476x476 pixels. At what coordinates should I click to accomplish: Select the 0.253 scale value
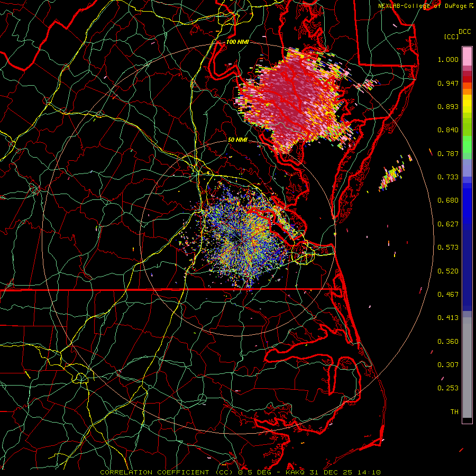pyautogui.click(x=448, y=388)
